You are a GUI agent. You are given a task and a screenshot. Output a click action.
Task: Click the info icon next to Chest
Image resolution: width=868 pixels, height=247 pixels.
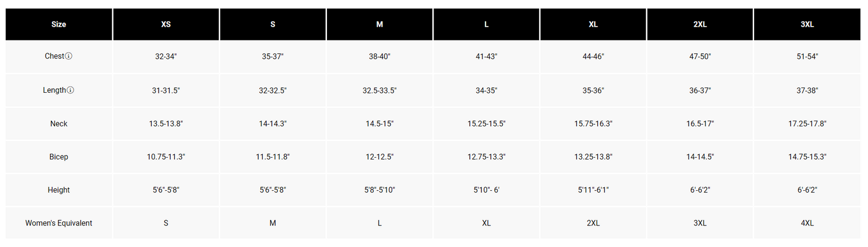(69, 56)
